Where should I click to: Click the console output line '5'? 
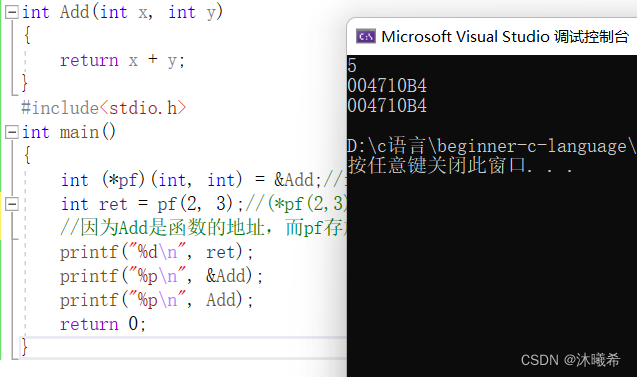(352, 65)
